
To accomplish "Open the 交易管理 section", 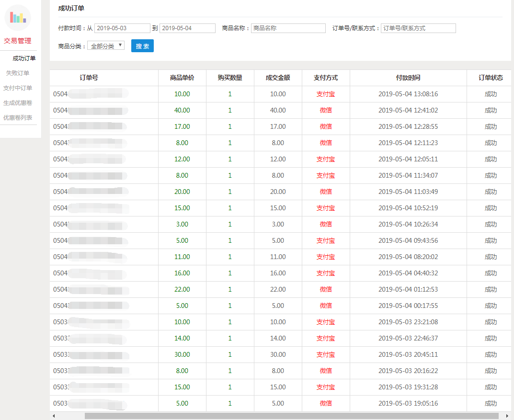I will pyautogui.click(x=17, y=41).
